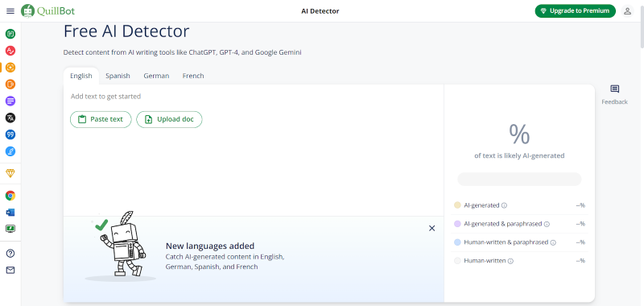
Task: Open the Plagiarism Checker sidebar icon
Action: pos(10,85)
